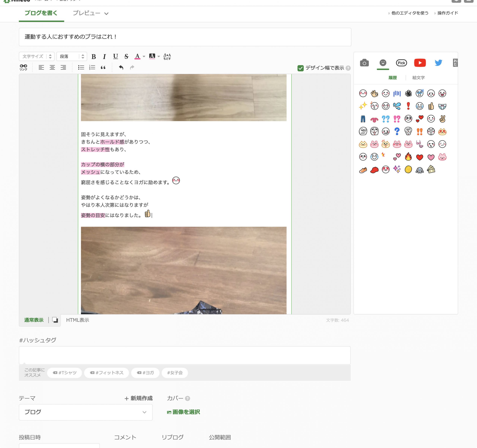Image resolution: width=477 pixels, height=448 pixels.
Task: Expand the ブログ theme dropdown
Action: pyautogui.click(x=86, y=412)
